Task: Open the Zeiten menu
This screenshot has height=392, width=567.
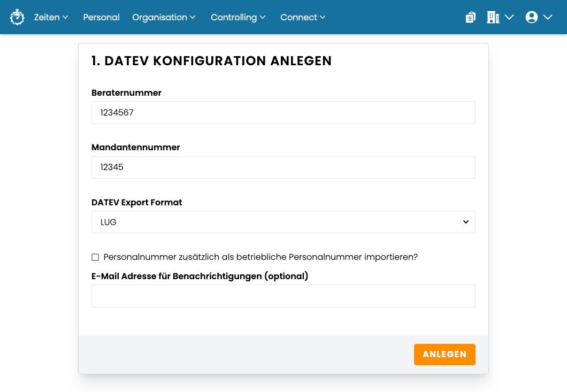Action: (51, 17)
